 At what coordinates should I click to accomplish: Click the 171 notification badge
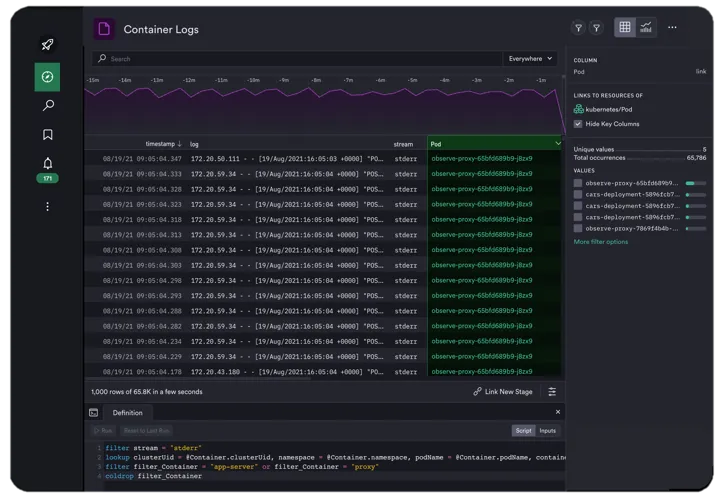[47, 178]
